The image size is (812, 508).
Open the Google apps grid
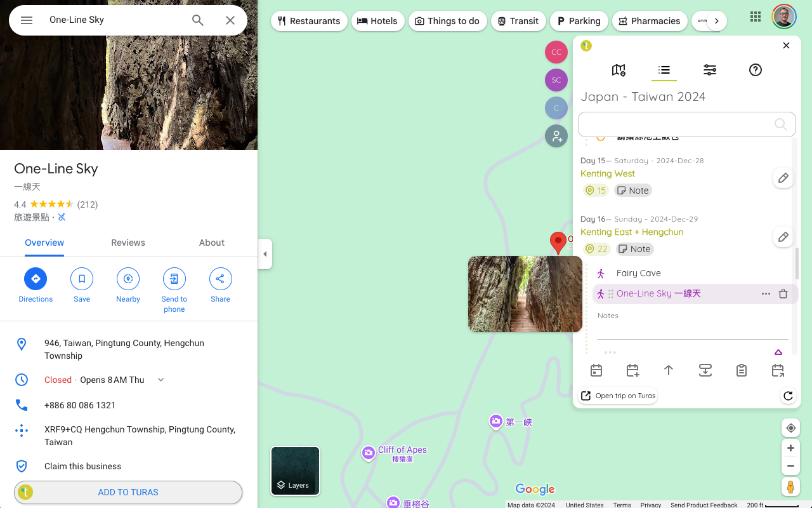pyautogui.click(x=756, y=17)
